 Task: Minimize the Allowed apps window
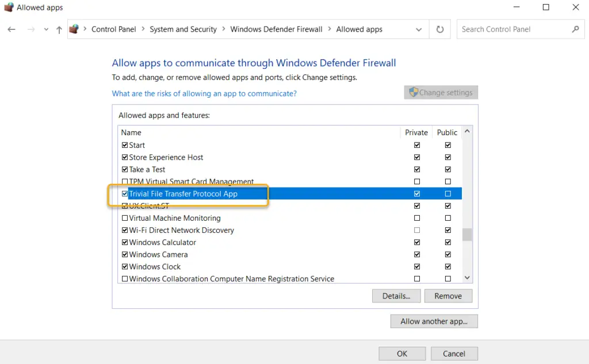point(517,7)
